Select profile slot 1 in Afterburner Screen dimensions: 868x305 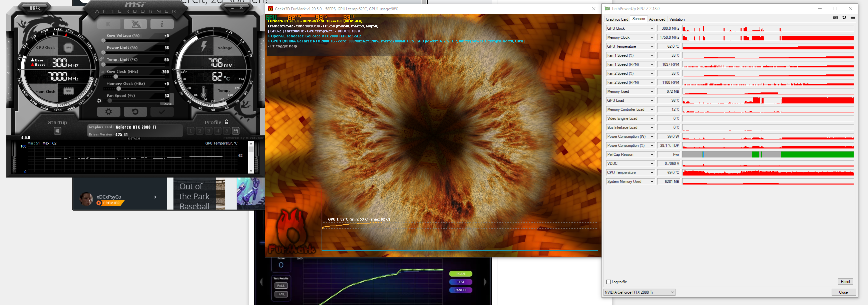pos(191,131)
